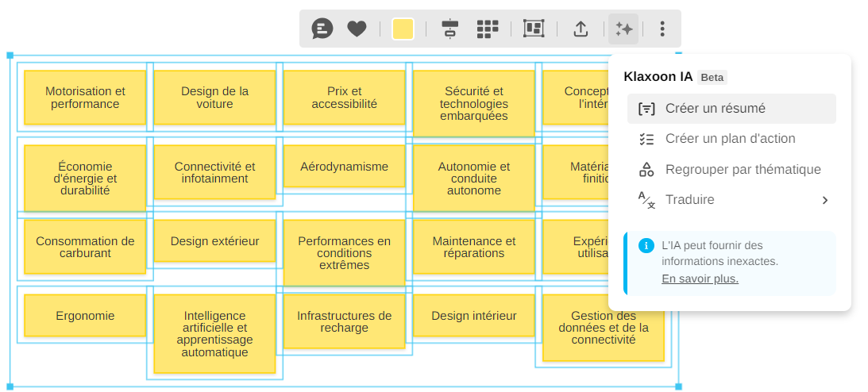This screenshot has width=868, height=392.
Task: Open the three-dot more options menu
Action: click(x=662, y=29)
